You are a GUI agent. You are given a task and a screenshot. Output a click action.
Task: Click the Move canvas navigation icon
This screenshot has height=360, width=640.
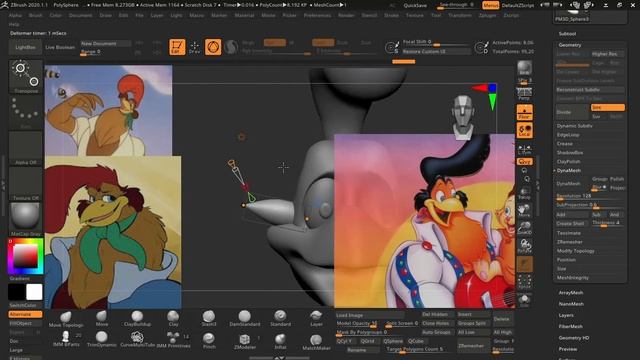coord(524,210)
